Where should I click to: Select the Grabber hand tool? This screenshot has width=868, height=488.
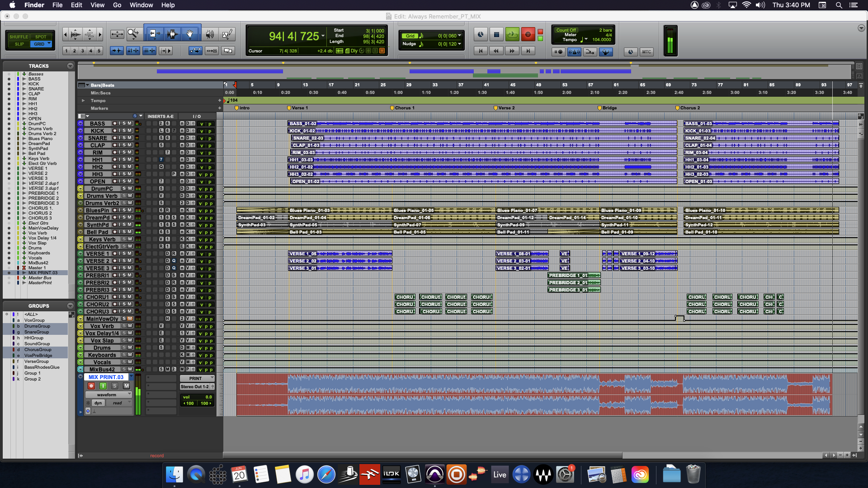click(190, 34)
